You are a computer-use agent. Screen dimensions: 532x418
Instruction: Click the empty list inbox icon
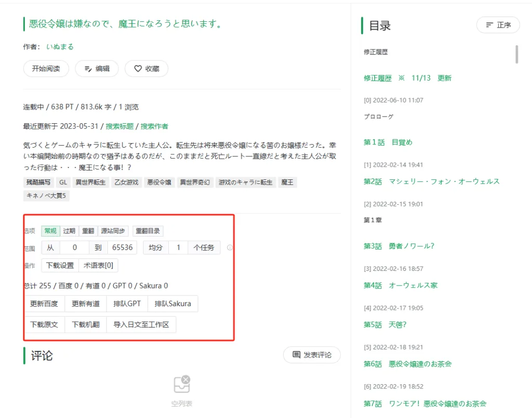(181, 385)
